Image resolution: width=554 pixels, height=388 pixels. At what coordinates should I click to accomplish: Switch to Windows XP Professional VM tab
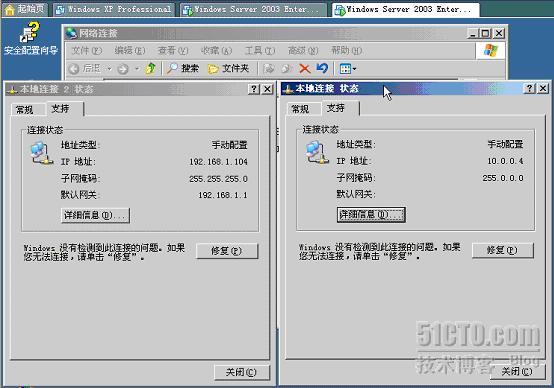pos(114,9)
